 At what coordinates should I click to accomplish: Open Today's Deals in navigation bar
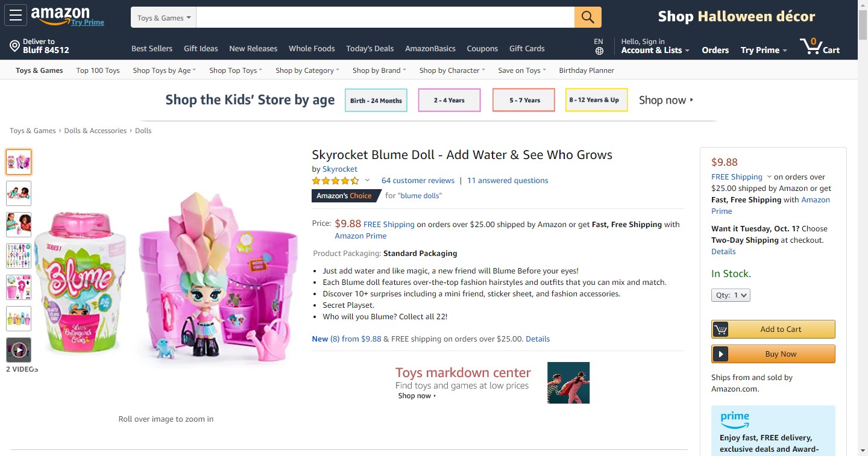coord(370,49)
